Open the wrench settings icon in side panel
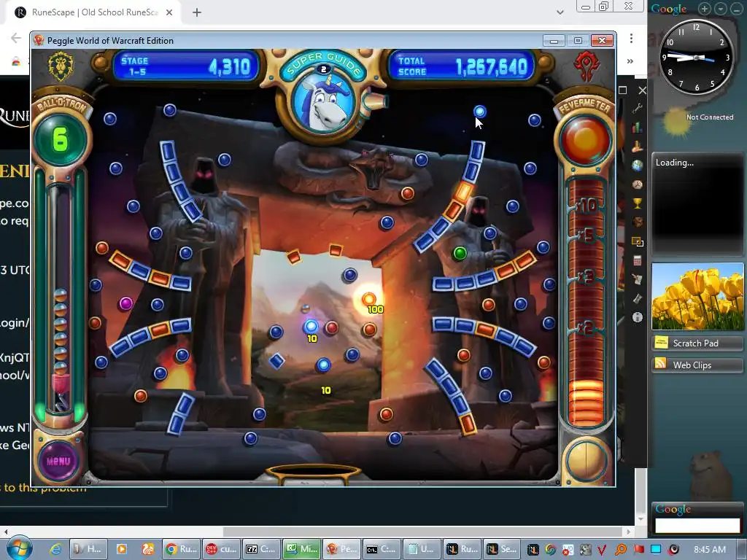Viewport: 747px width, 560px height. [x=638, y=109]
